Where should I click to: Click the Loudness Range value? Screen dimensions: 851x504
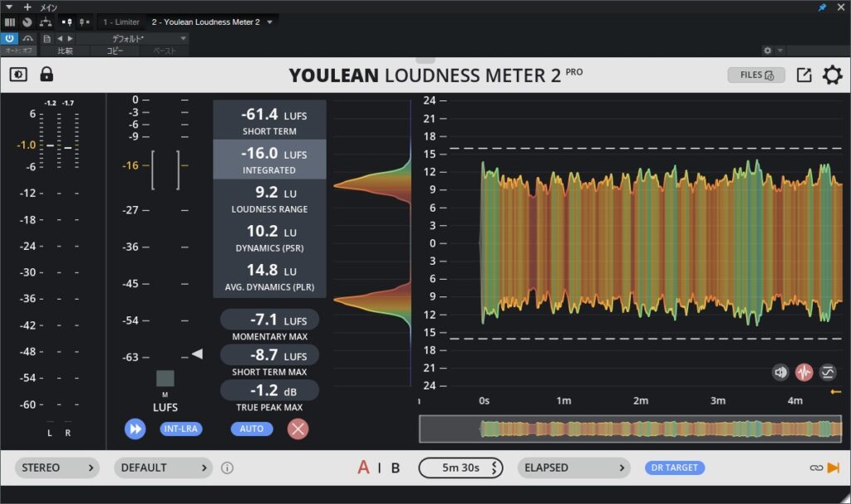[x=270, y=198]
